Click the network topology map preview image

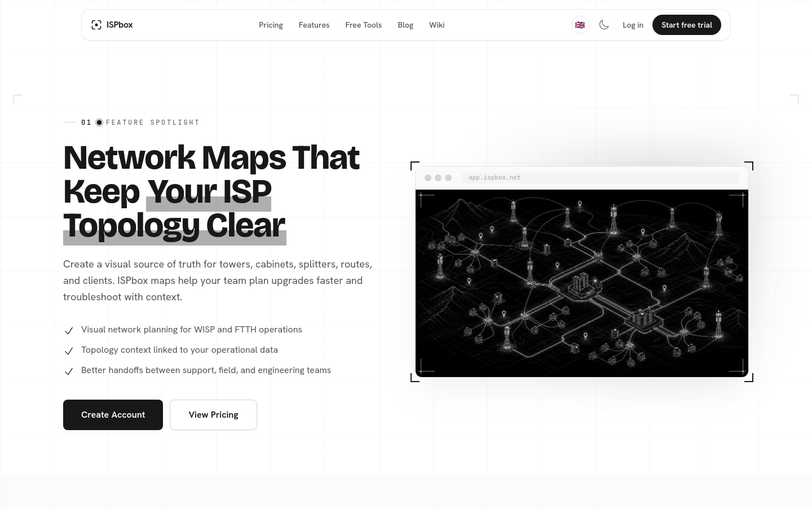[582, 283]
